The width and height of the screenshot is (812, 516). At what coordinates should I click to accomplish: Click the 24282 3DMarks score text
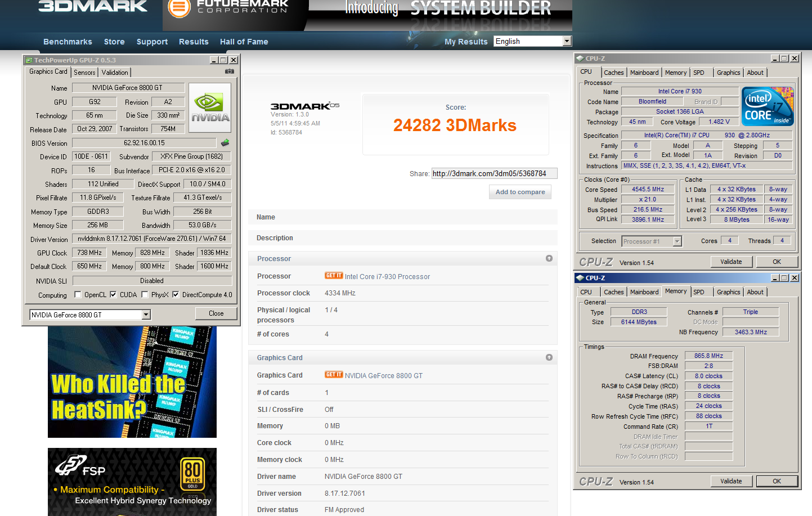[x=455, y=125]
